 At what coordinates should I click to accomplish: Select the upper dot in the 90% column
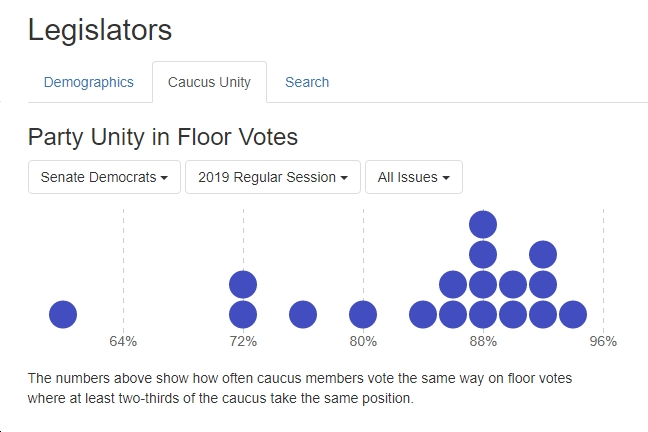click(513, 284)
